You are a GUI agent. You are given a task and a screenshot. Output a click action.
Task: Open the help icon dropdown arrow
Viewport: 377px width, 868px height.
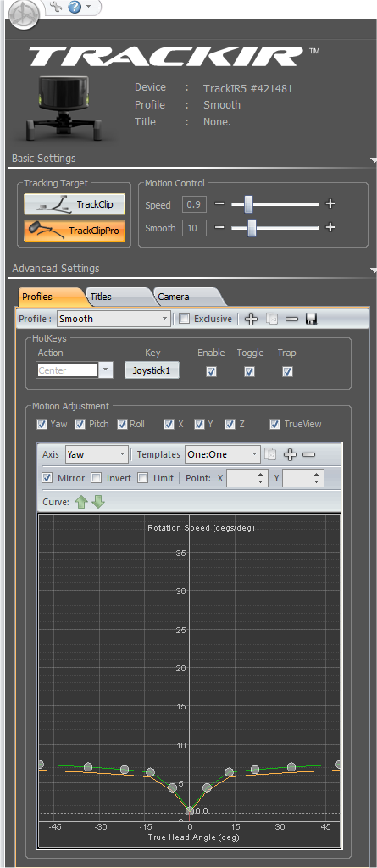tap(89, 7)
